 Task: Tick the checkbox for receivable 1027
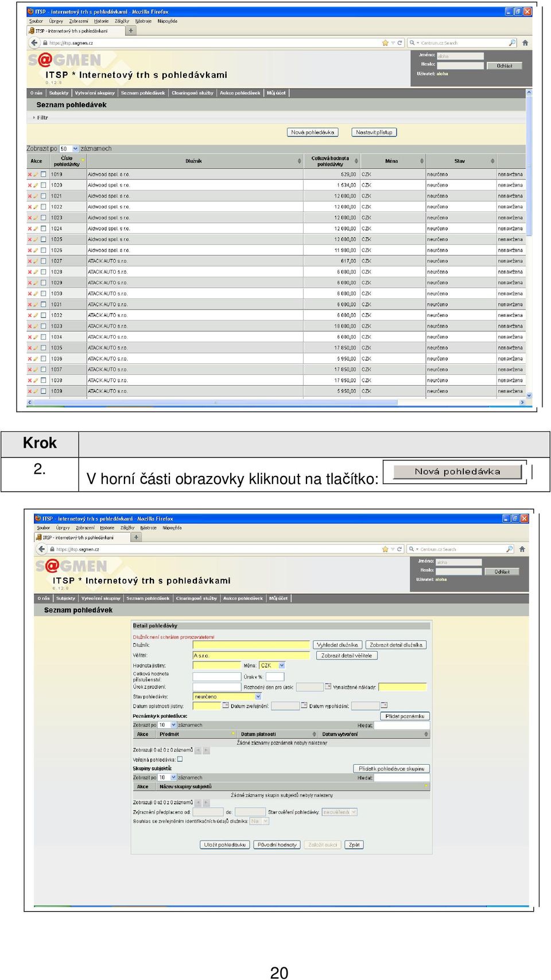pyautogui.click(x=44, y=261)
